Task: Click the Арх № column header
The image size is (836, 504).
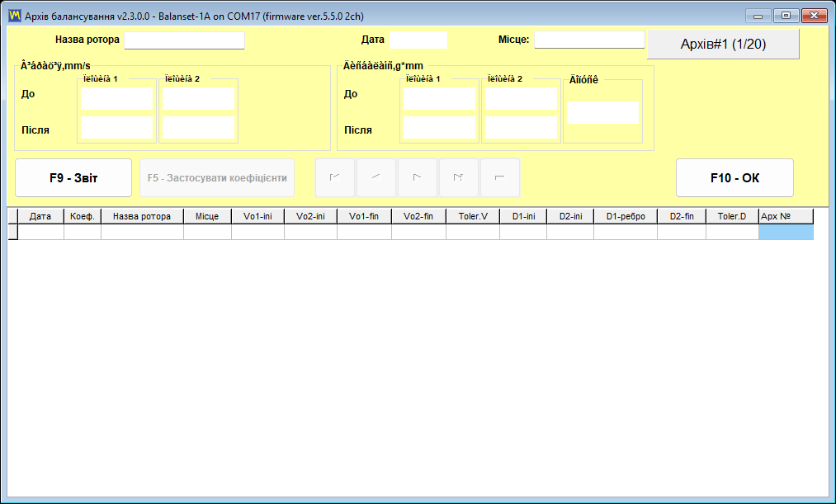Action: pos(786,216)
